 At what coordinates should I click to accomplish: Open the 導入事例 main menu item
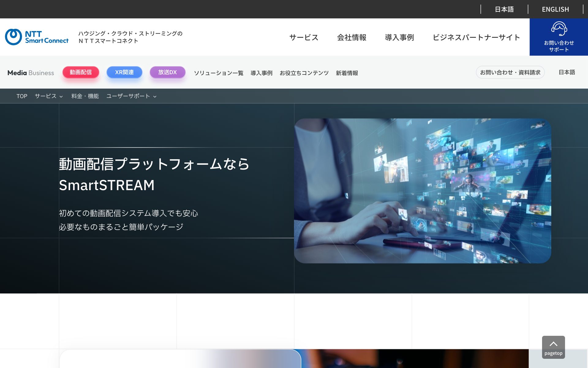tap(399, 37)
